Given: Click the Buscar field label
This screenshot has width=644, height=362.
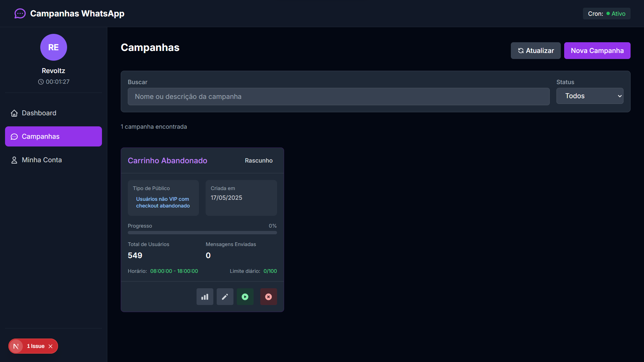Looking at the screenshot, I should [138, 82].
